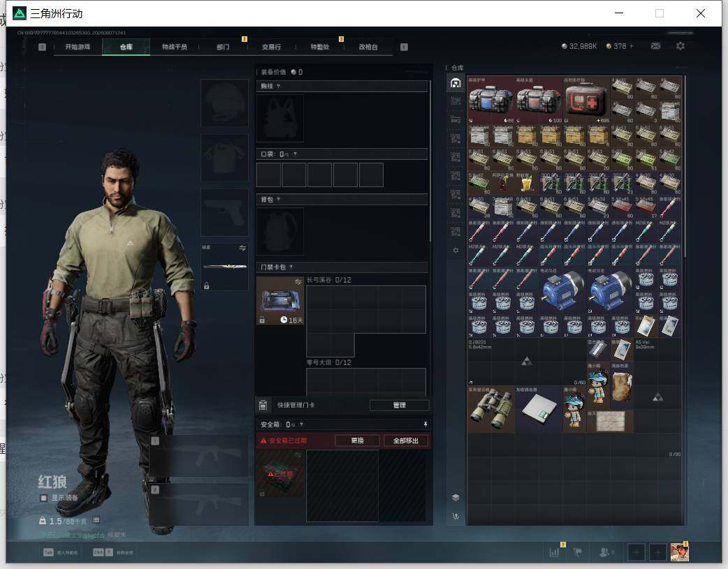This screenshot has width=728, height=569.
Task: Click the right arrow button after 改枪台
Action: tap(404, 47)
